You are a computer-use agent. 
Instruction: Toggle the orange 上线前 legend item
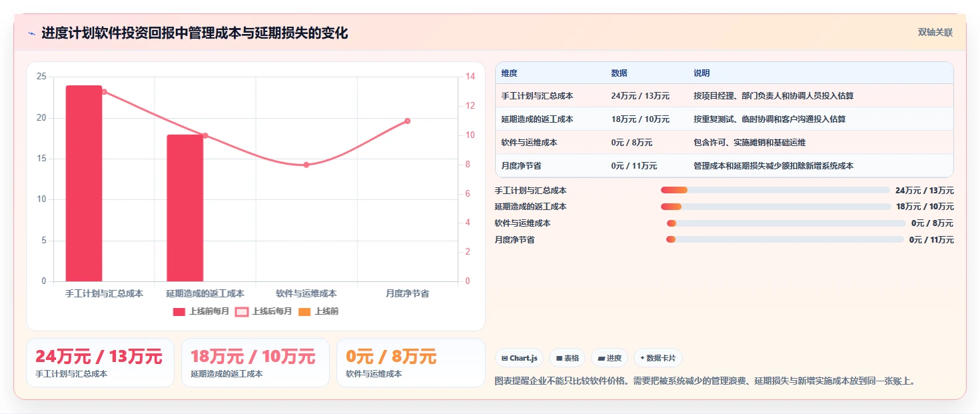pos(318,311)
